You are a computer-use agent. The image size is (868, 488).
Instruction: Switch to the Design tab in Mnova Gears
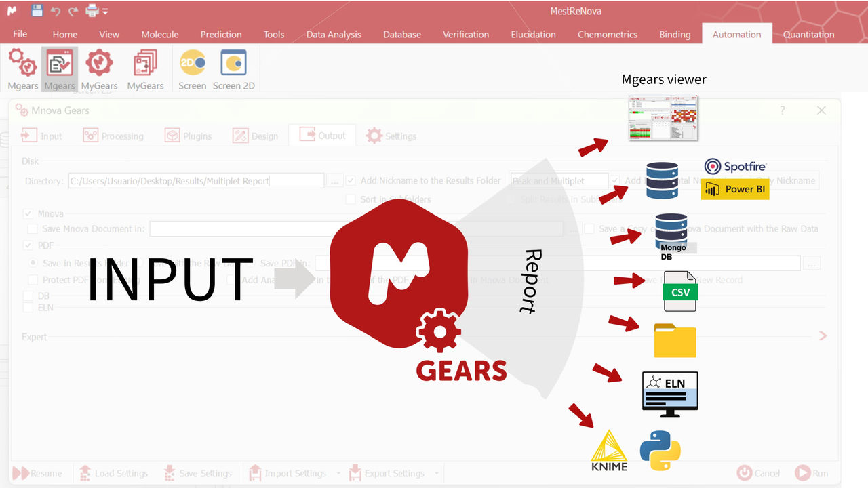(255, 136)
